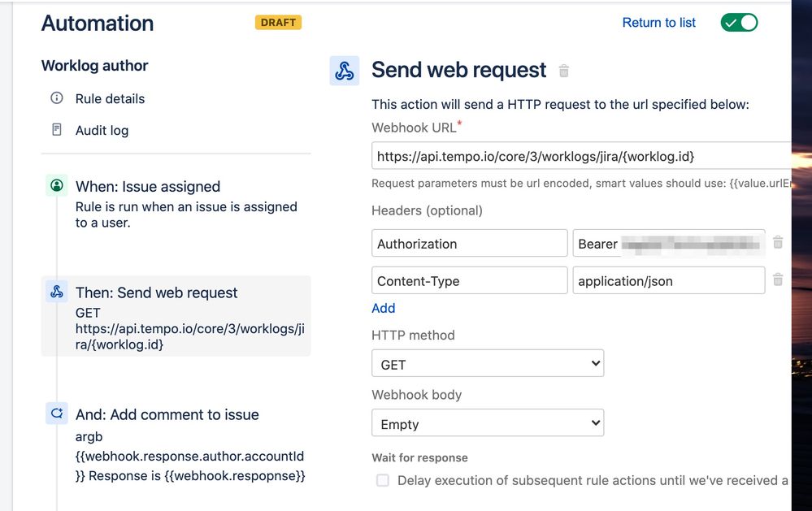Click the Audit log document icon
Screen dimensions: 812x511
coord(56,130)
